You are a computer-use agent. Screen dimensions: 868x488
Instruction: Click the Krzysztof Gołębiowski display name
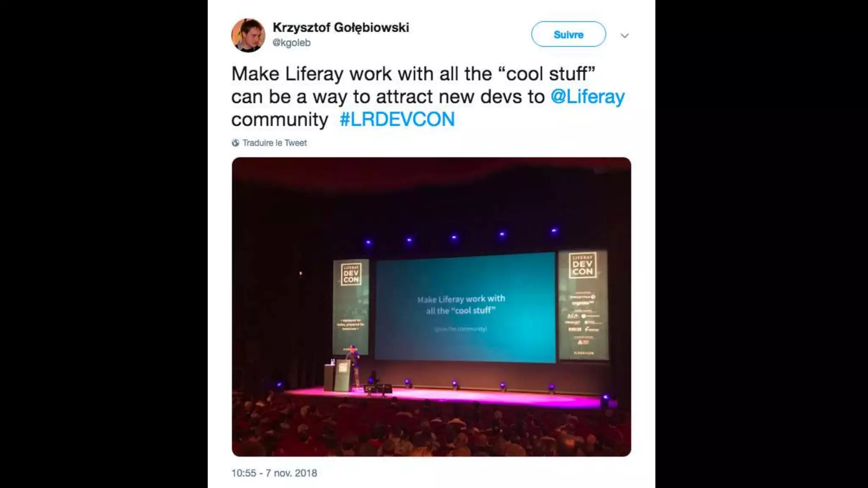pyautogui.click(x=341, y=27)
